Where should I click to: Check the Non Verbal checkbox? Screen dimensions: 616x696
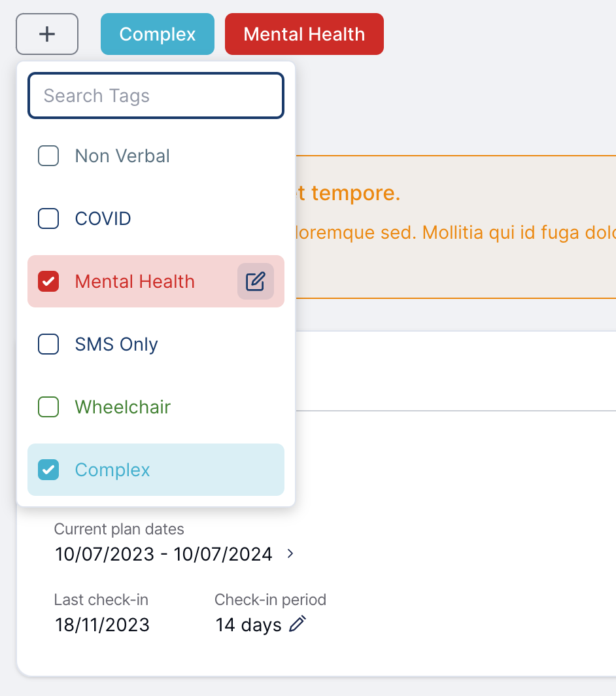[48, 156]
